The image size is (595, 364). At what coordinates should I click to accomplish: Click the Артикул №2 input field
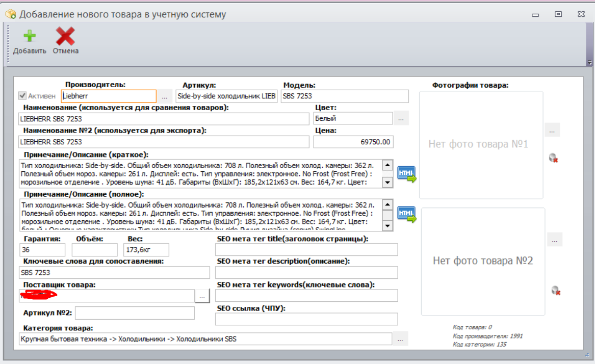(x=135, y=313)
